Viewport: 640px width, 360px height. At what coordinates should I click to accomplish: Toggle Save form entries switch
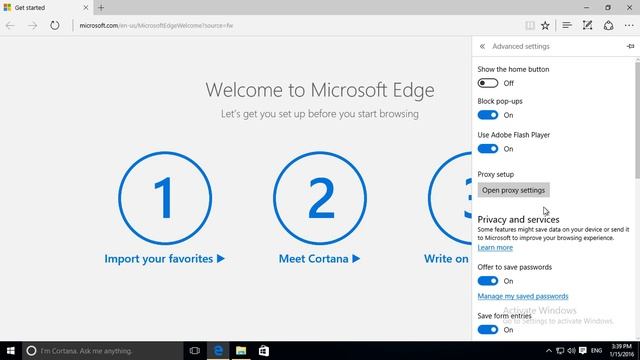point(488,329)
